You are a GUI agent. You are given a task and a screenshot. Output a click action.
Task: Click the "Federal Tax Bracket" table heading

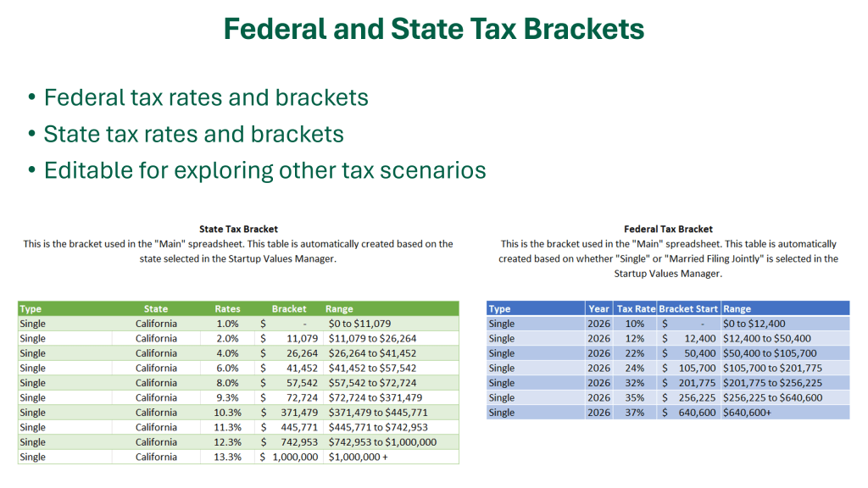click(668, 229)
